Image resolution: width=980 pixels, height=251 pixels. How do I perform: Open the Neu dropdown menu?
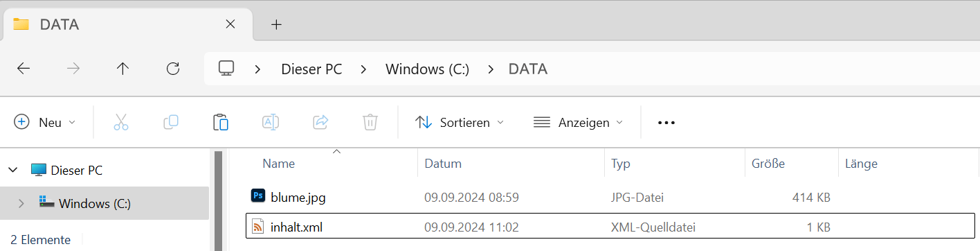pyautogui.click(x=45, y=123)
